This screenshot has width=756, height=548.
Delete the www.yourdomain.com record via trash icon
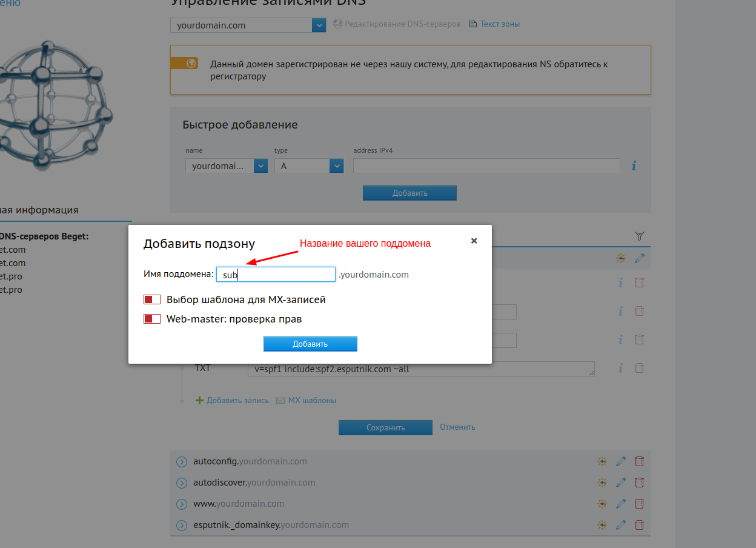pos(639,504)
